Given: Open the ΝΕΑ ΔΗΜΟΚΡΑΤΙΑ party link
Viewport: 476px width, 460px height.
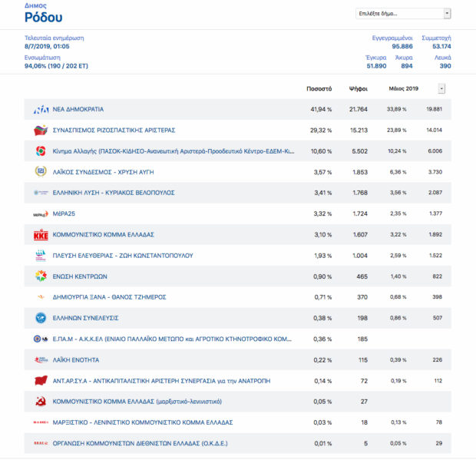Looking at the screenshot, I should coord(78,109).
